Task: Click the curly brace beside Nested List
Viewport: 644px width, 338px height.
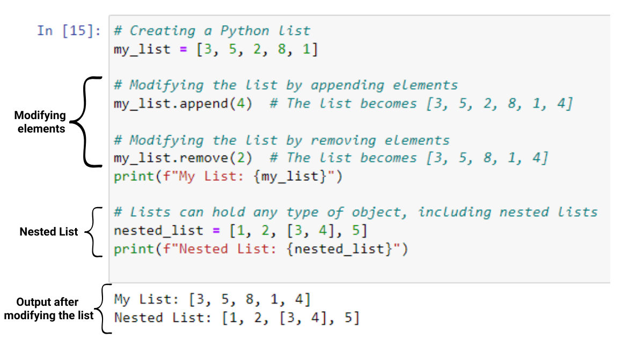Action: (94, 232)
